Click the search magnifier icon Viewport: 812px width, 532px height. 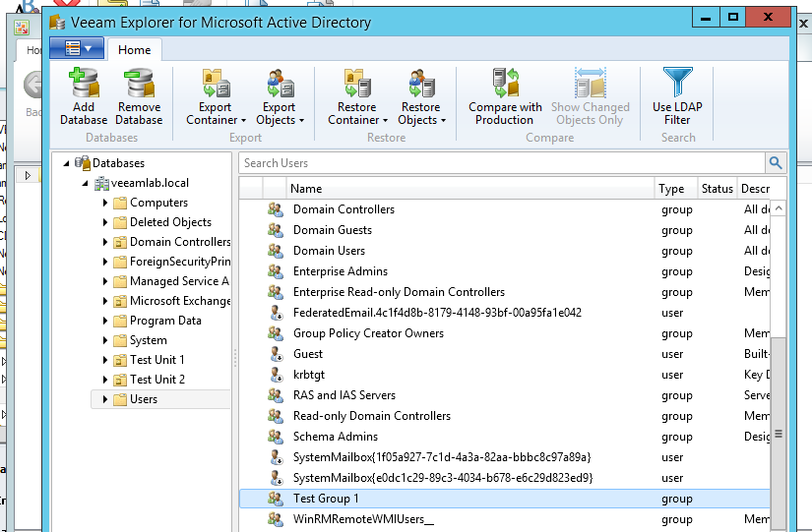[x=777, y=163]
